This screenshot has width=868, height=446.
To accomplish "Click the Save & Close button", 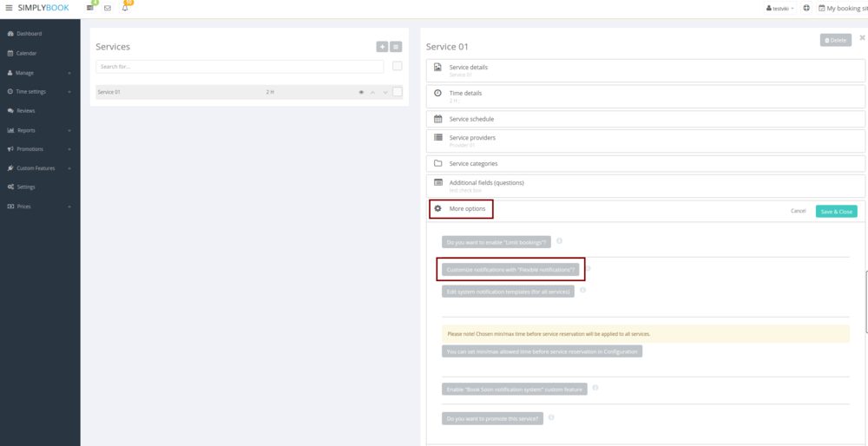I will pos(836,211).
